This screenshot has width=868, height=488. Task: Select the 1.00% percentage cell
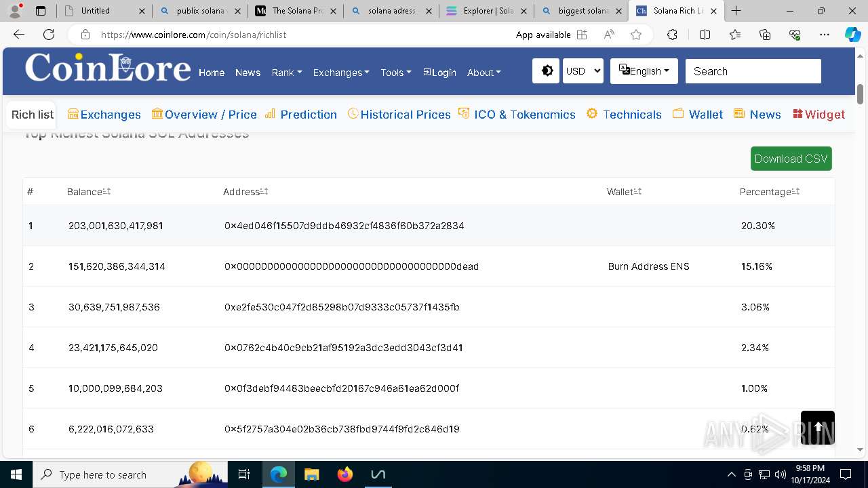[754, 388]
